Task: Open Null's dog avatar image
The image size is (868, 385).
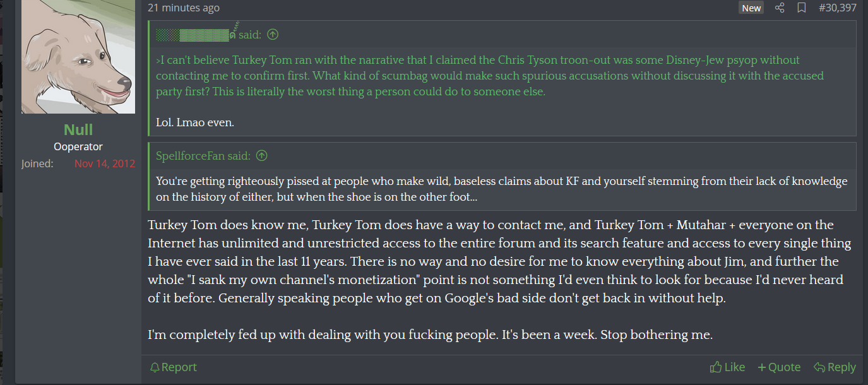Action: [x=78, y=57]
